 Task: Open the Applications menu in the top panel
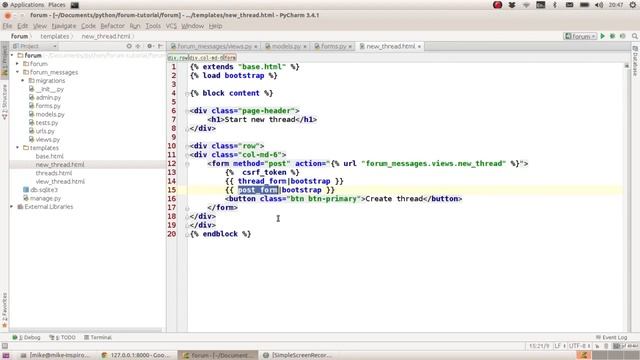(23, 5)
